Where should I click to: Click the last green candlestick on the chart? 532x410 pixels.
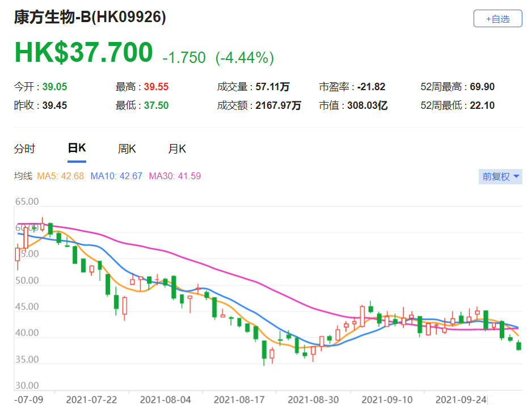tap(518, 346)
